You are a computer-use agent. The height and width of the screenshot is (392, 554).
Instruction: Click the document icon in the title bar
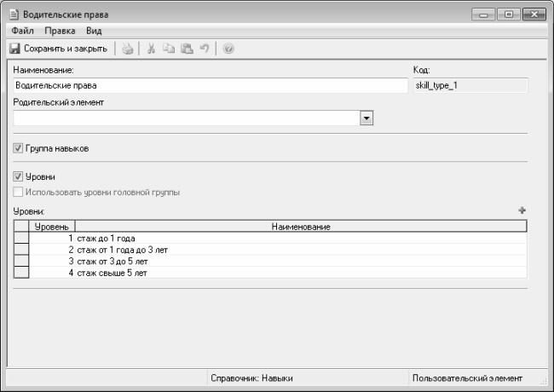pos(14,15)
